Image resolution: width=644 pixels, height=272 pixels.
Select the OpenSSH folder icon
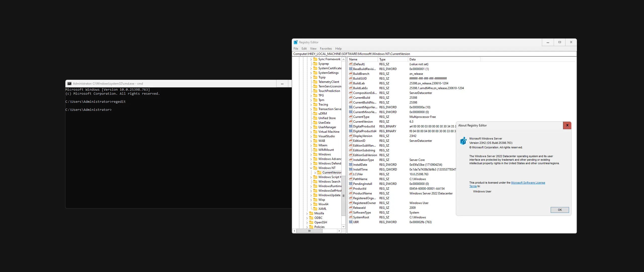311,222
